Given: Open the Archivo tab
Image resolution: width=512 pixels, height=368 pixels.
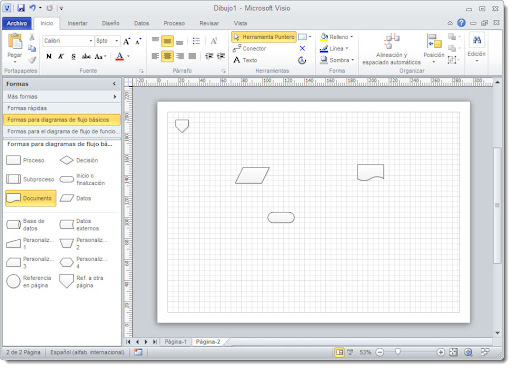Looking at the screenshot, I should coord(17,23).
